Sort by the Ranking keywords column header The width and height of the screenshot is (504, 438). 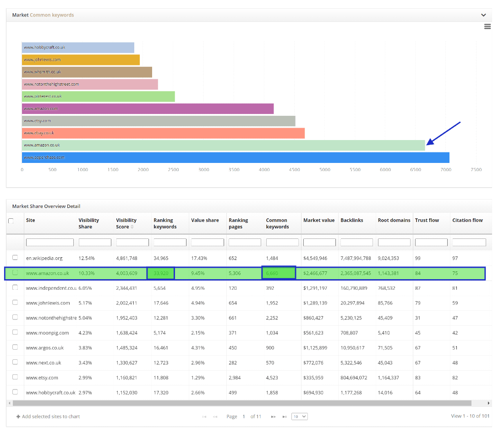[x=165, y=223]
